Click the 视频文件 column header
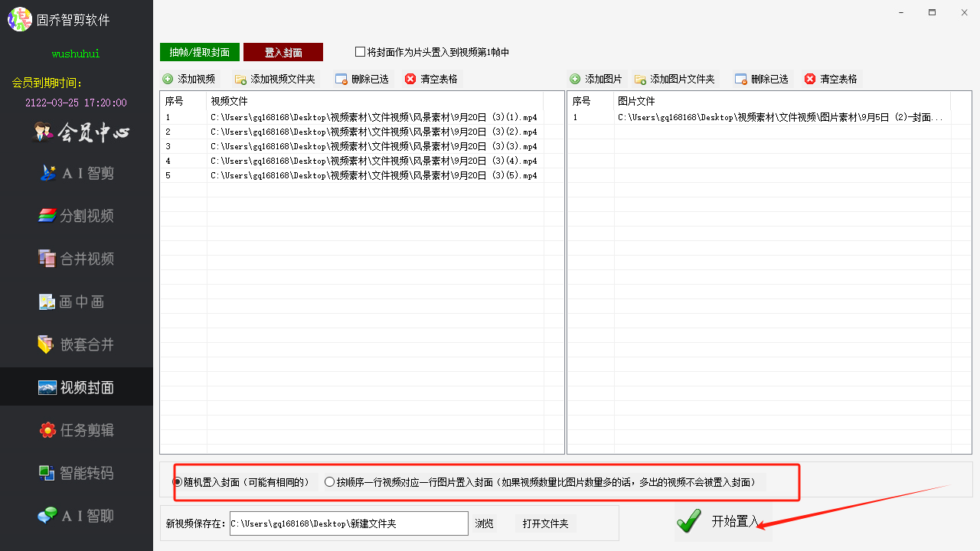The width and height of the screenshot is (980, 551). (x=375, y=101)
